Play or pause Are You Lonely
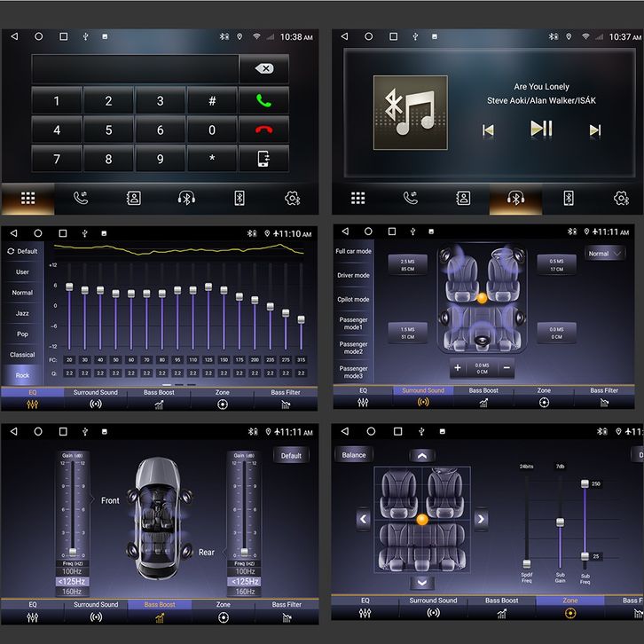Image resolution: width=644 pixels, height=644 pixels. [x=540, y=130]
